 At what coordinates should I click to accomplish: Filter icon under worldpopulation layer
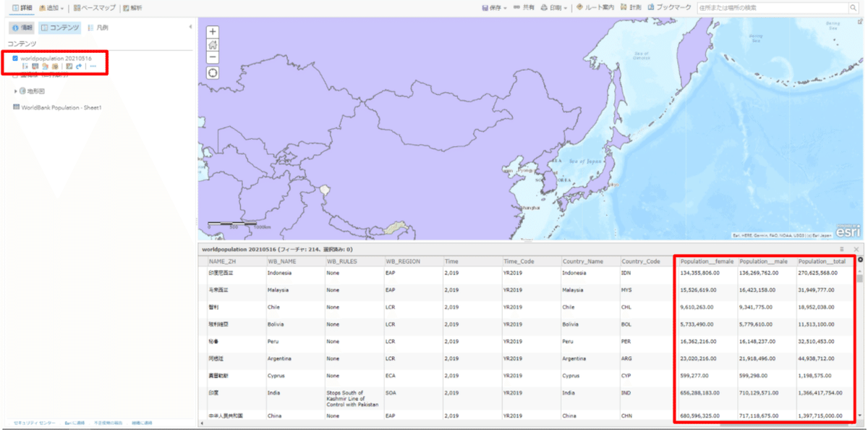tap(54, 66)
